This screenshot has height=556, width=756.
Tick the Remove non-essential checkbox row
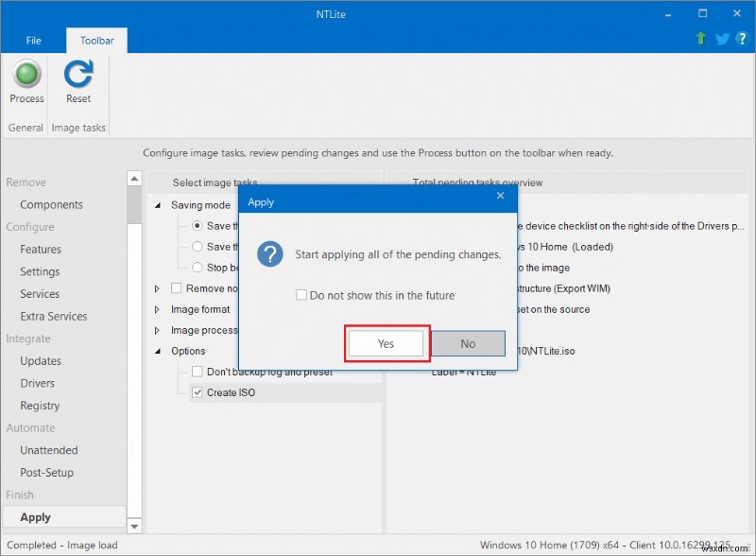point(177,288)
